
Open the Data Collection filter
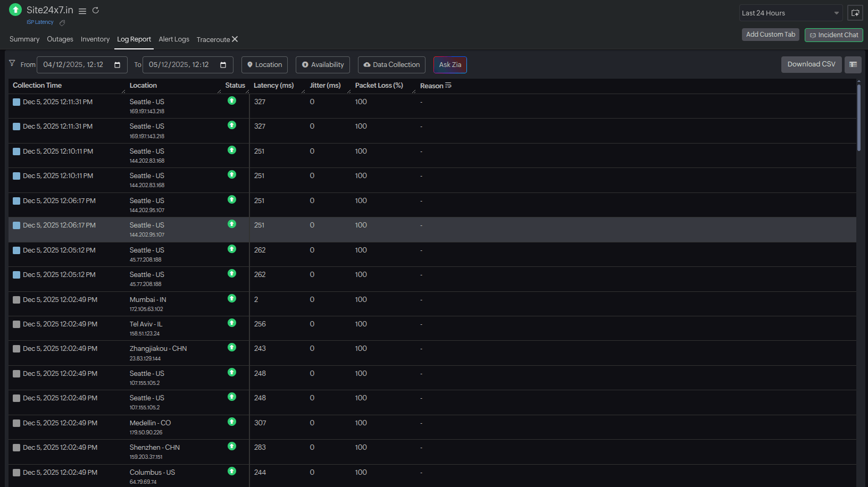391,64
